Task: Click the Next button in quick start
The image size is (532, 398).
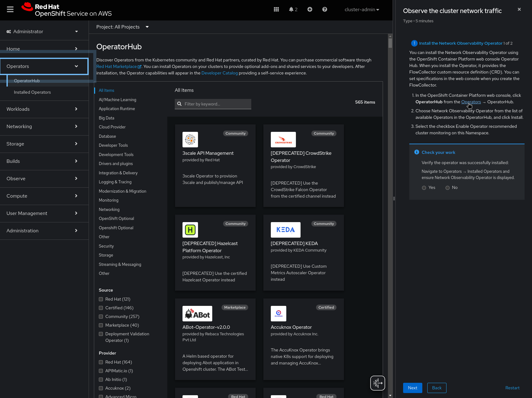Action: tap(412, 388)
